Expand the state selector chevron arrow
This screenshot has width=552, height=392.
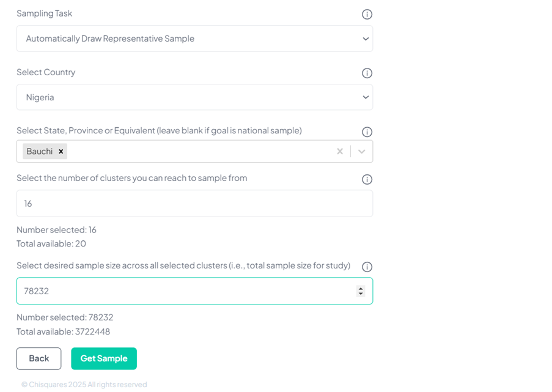coord(361,151)
